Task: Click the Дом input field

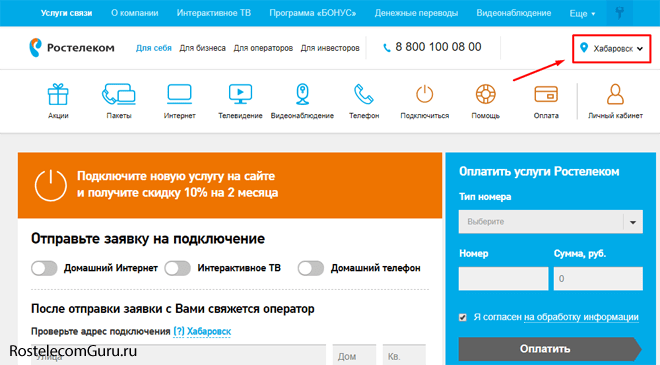Action: tap(354, 354)
